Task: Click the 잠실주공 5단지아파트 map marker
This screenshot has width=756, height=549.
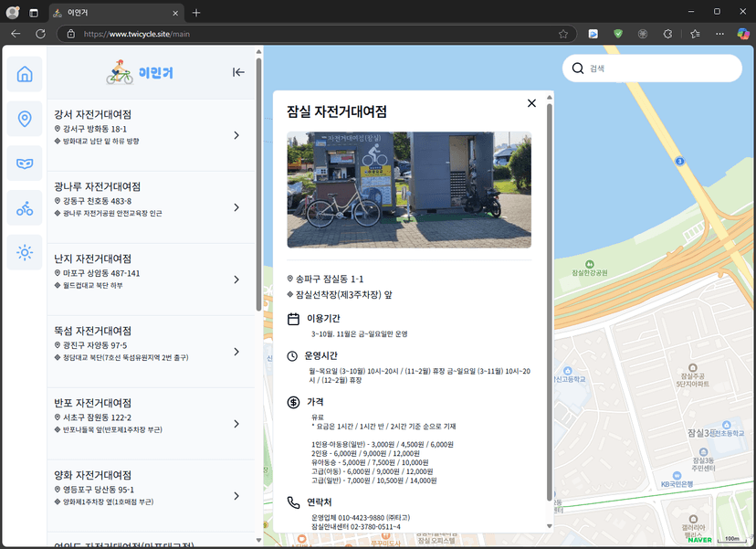Action: coord(693,367)
